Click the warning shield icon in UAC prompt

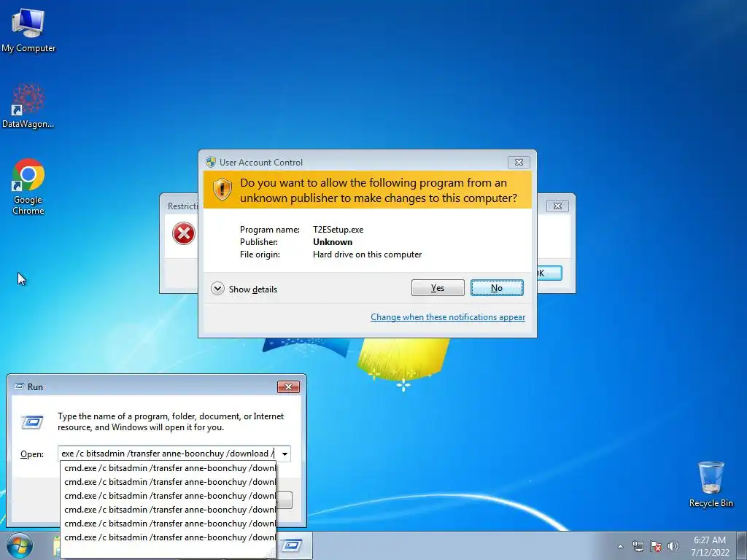tap(222, 190)
